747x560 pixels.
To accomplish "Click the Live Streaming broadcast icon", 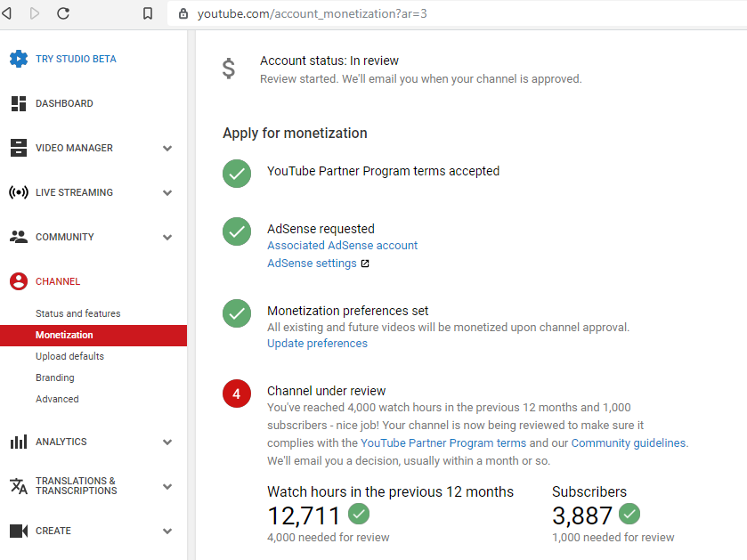I will pos(19,192).
